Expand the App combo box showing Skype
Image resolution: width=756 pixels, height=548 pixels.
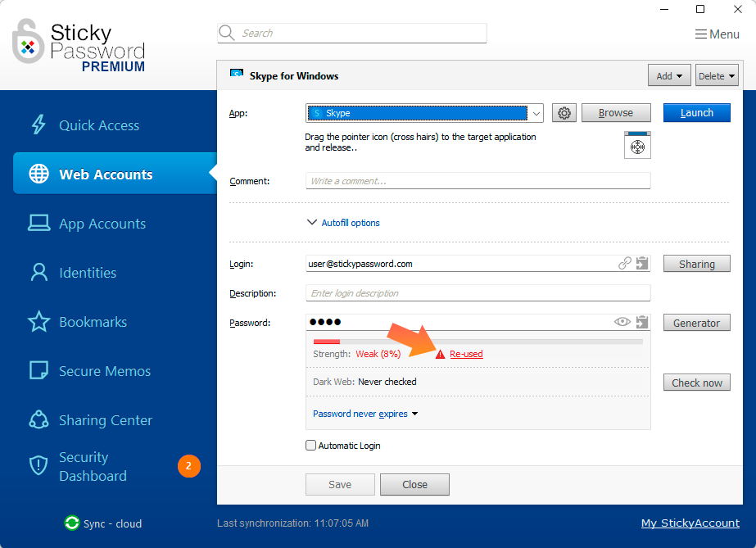coord(424,113)
